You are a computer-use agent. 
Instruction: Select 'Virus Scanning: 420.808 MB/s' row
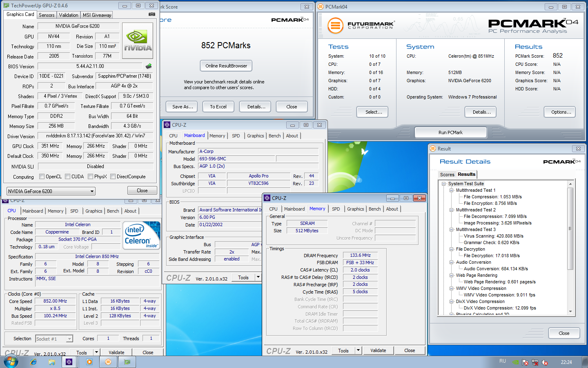pos(493,236)
